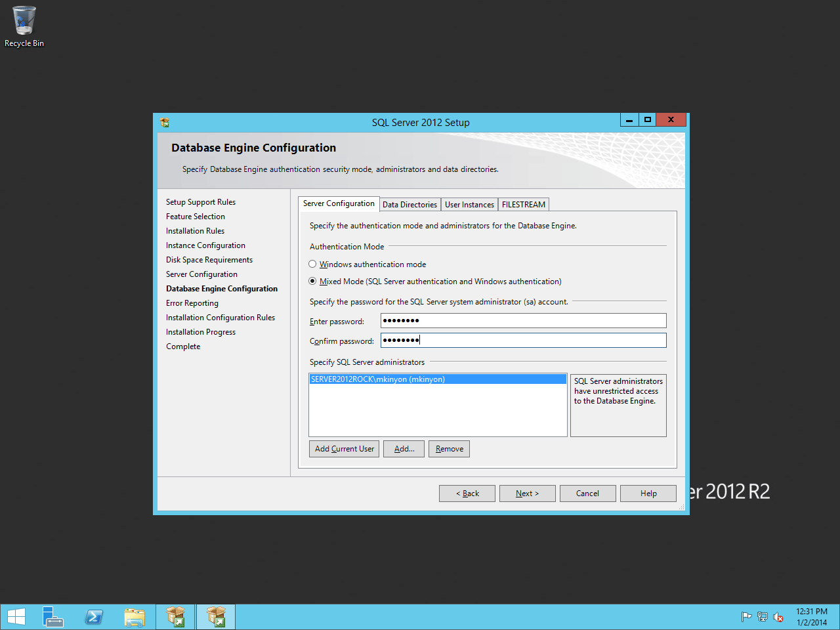Open File Explorer from taskbar
Screen dimensions: 840x630
pos(135,617)
